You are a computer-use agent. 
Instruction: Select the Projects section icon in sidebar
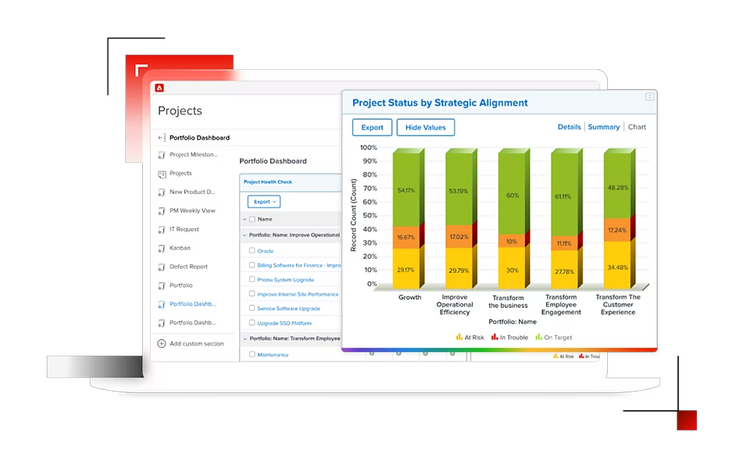point(161,173)
